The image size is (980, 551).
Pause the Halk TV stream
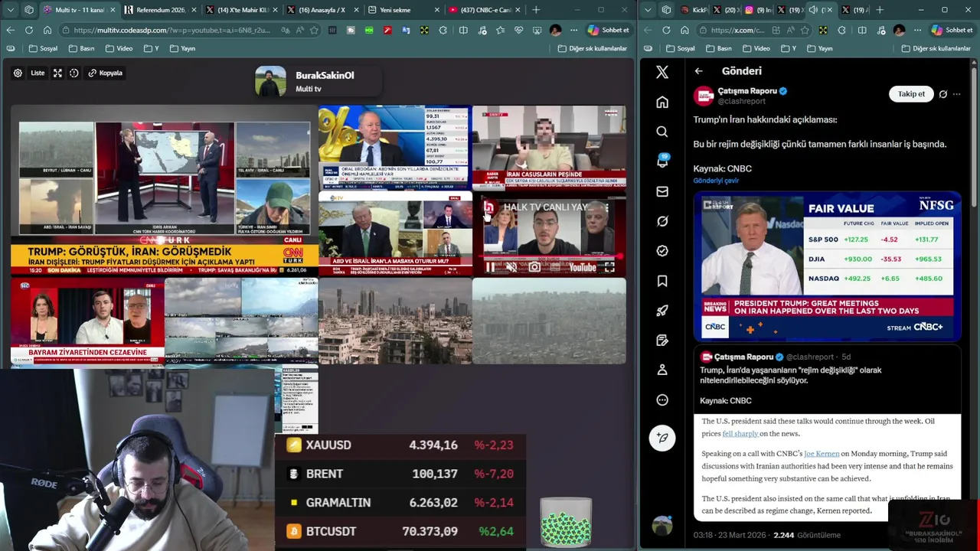(x=490, y=267)
